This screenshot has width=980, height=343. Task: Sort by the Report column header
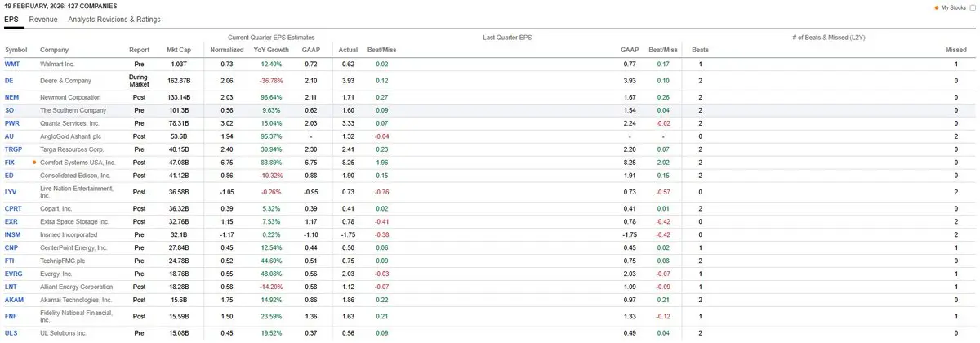pyautogui.click(x=139, y=50)
